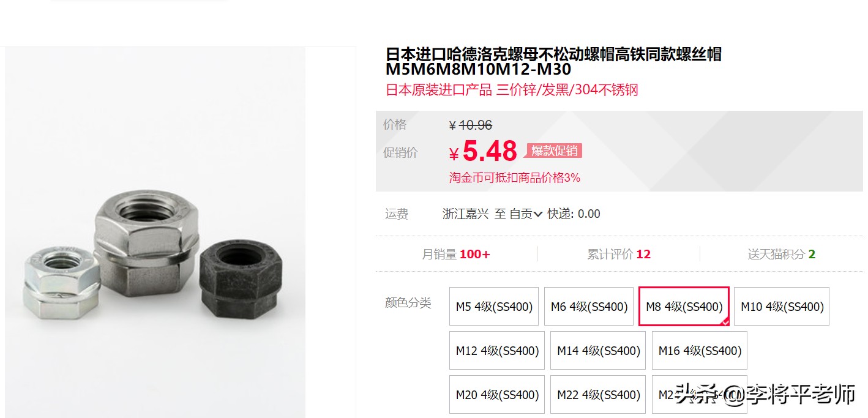Select the M6 4级(SS400) option
868x418 pixels.
(x=589, y=307)
